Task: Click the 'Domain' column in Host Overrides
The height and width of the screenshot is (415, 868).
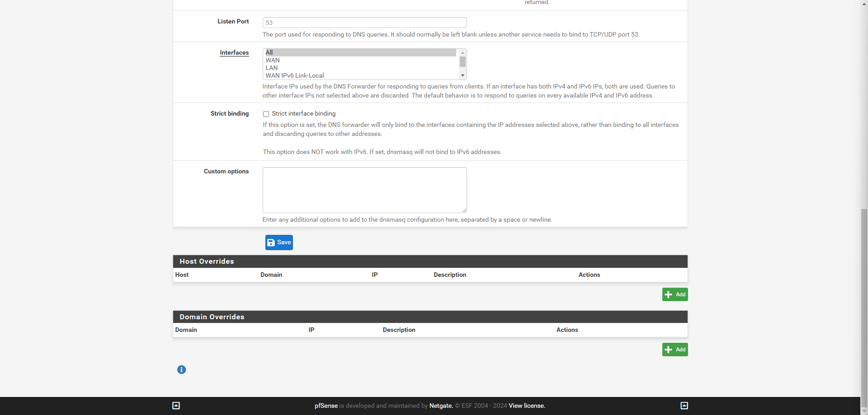Action: click(271, 275)
